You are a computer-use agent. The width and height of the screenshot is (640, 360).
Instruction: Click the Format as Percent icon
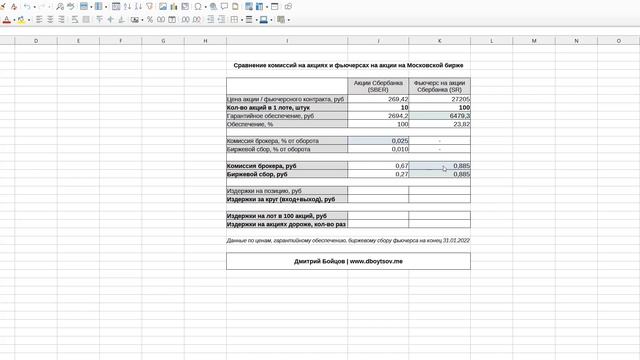(150, 20)
